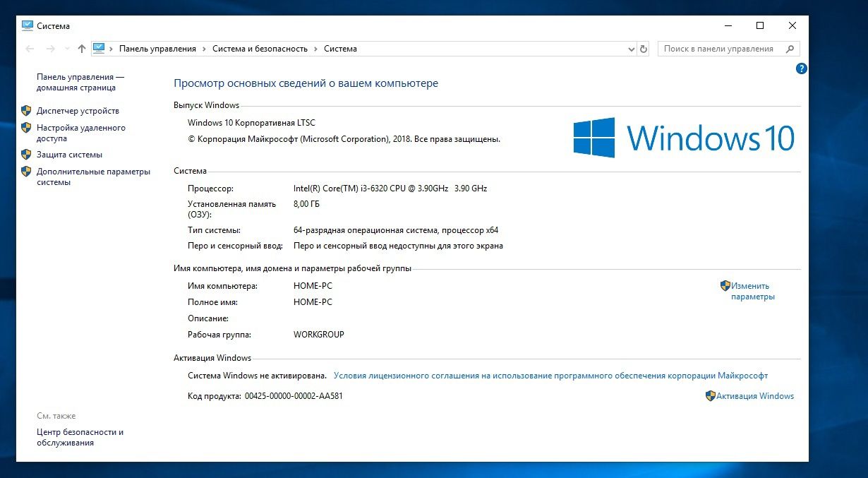
Task: Open recent locations dropdown arrow
Action: pyautogui.click(x=67, y=49)
